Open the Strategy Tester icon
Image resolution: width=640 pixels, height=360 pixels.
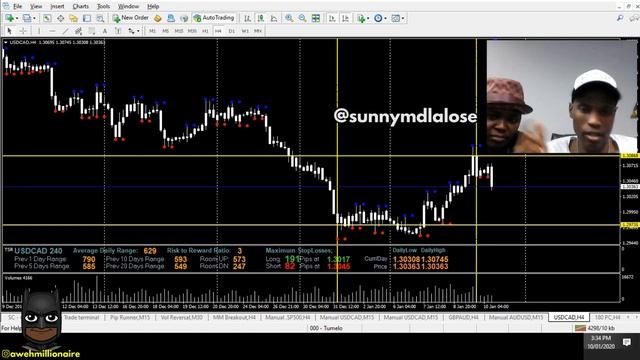[100, 18]
